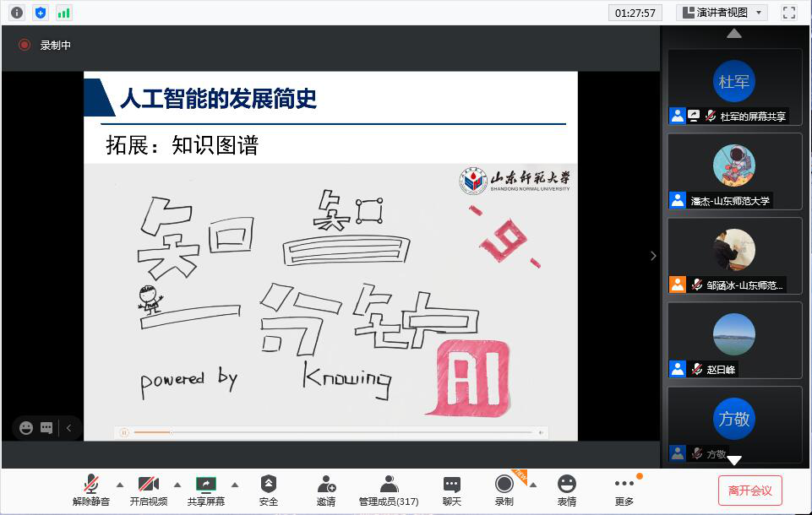Expand share options arrow beside 共享屏幕
The width and height of the screenshot is (812, 515).
[235, 485]
